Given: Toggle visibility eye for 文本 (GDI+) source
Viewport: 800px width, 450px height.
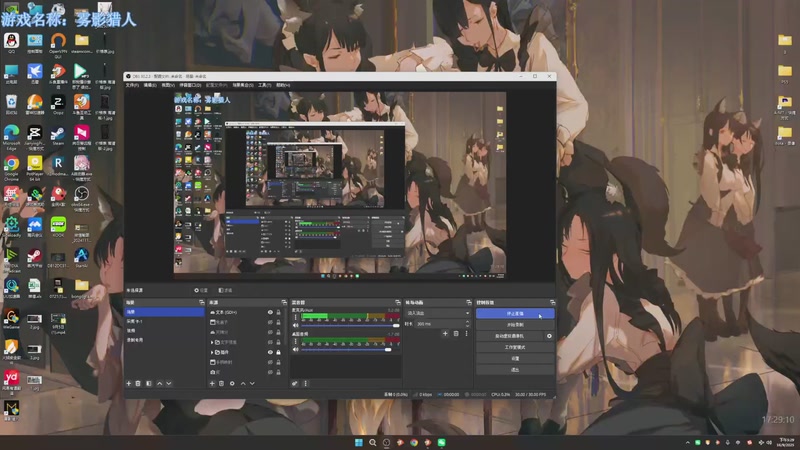Looking at the screenshot, I should click(x=270, y=312).
